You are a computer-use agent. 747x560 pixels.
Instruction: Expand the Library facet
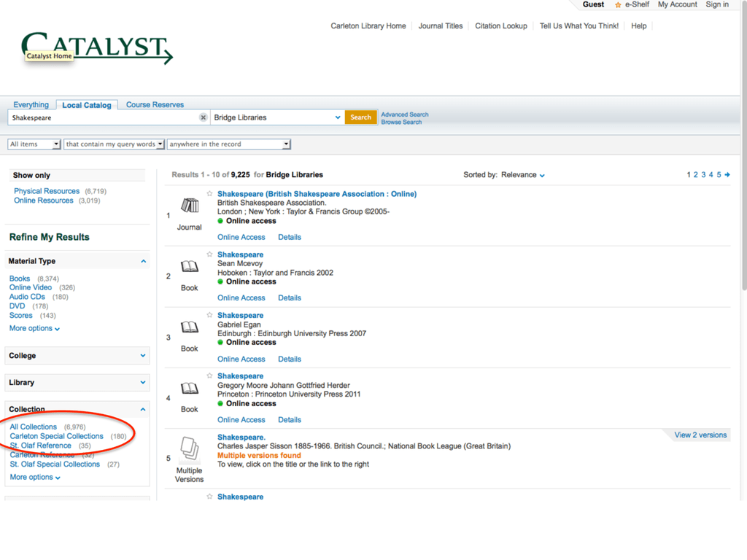click(x=143, y=382)
